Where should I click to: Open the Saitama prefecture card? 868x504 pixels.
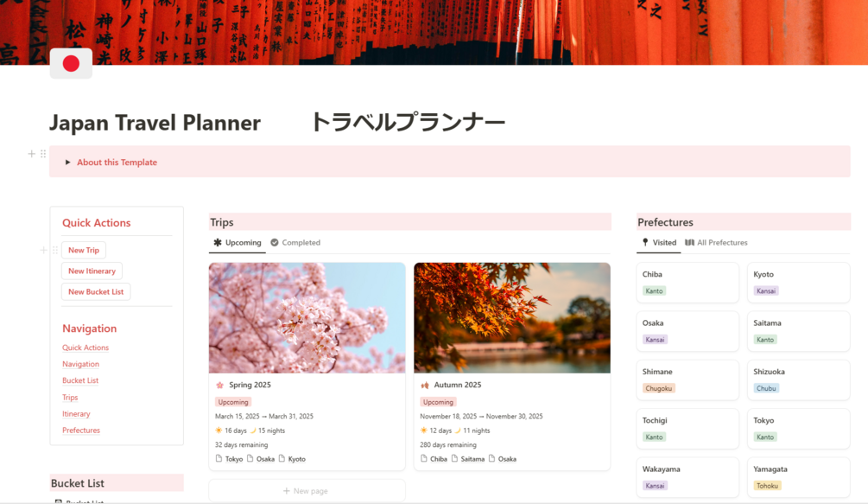point(798,331)
